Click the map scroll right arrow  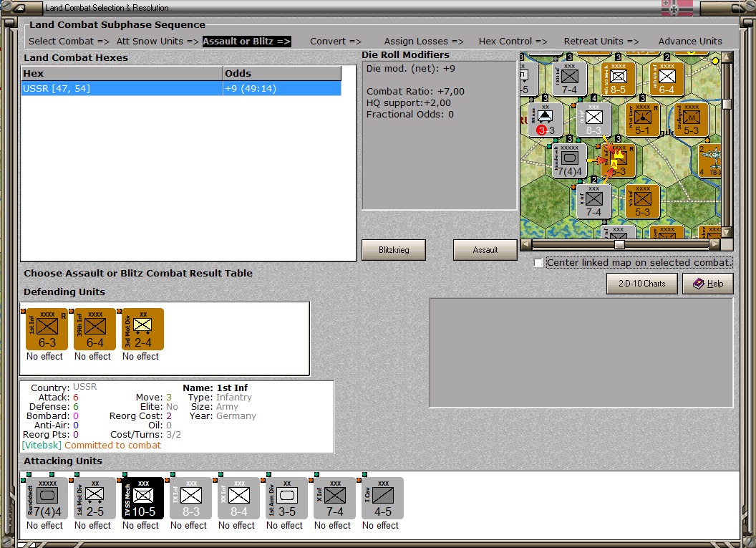pos(715,244)
